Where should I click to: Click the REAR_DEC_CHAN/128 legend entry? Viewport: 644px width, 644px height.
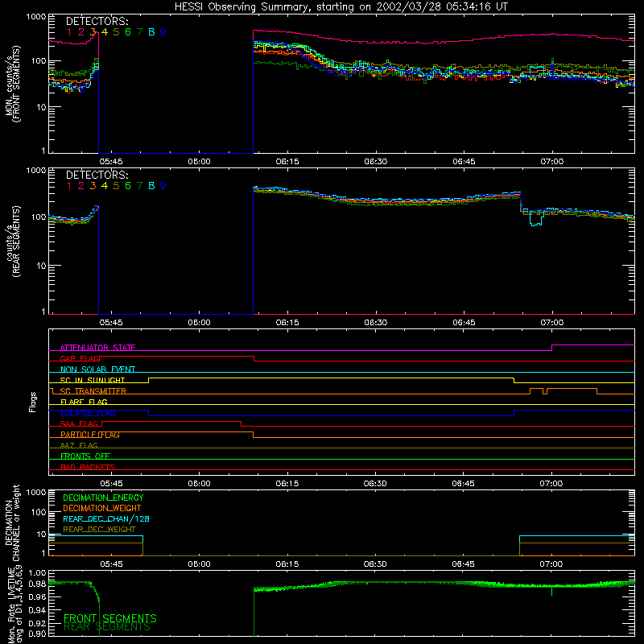point(106,519)
